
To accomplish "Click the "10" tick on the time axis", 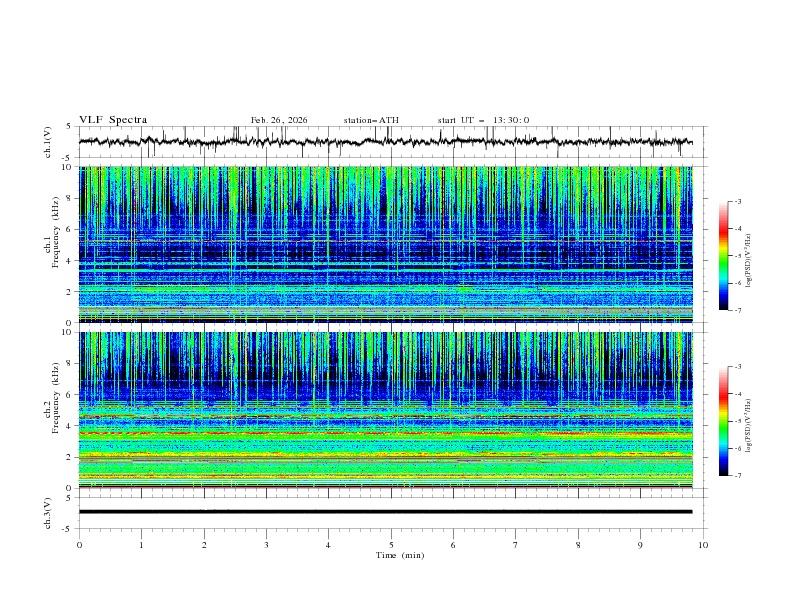I will coord(703,545).
